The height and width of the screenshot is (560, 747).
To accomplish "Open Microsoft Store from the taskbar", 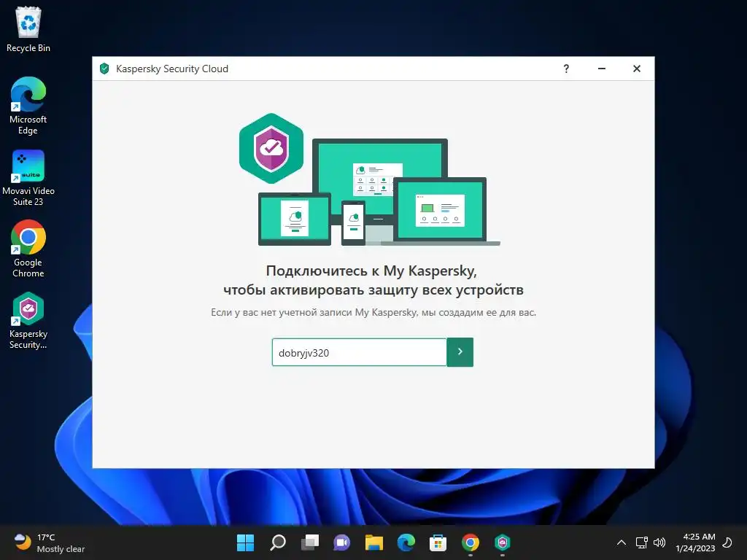I will click(x=438, y=542).
